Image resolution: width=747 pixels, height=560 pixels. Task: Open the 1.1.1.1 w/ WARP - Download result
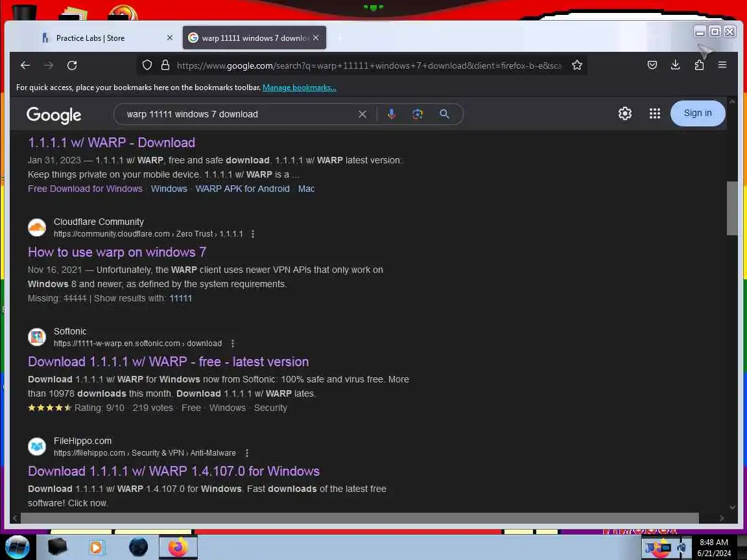point(112,143)
